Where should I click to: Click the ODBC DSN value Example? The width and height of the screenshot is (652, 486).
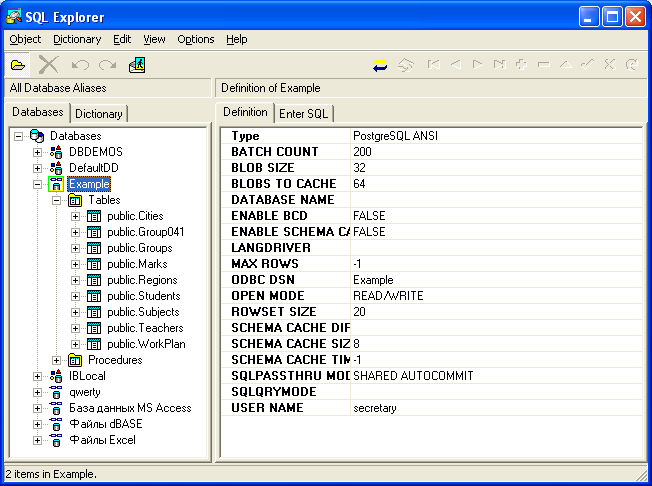pos(373,280)
